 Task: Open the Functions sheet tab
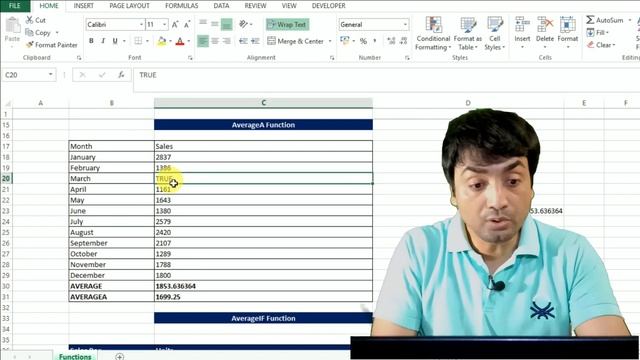[x=75, y=356]
